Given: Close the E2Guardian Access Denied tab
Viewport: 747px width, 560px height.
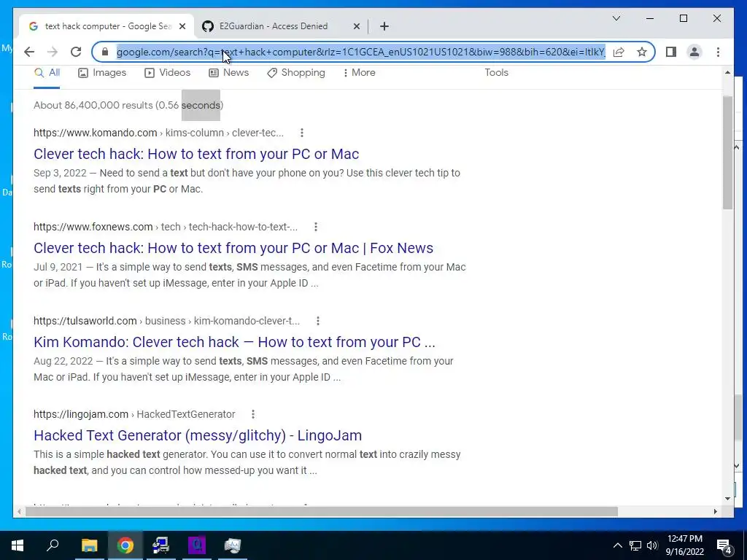Looking at the screenshot, I should pyautogui.click(x=356, y=26).
